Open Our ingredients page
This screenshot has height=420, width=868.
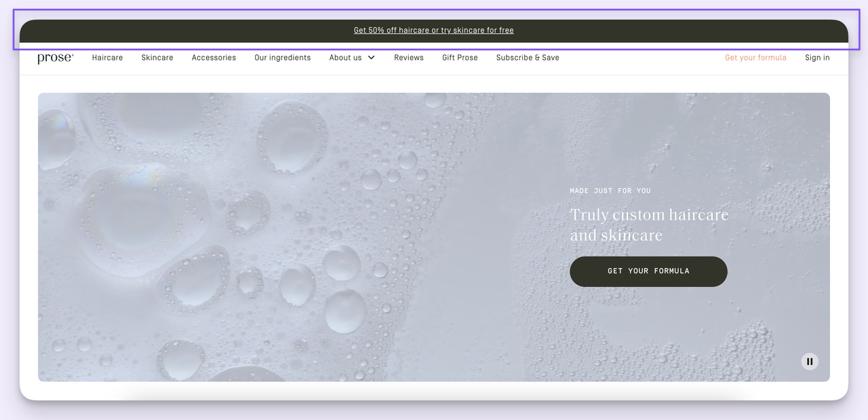point(283,58)
